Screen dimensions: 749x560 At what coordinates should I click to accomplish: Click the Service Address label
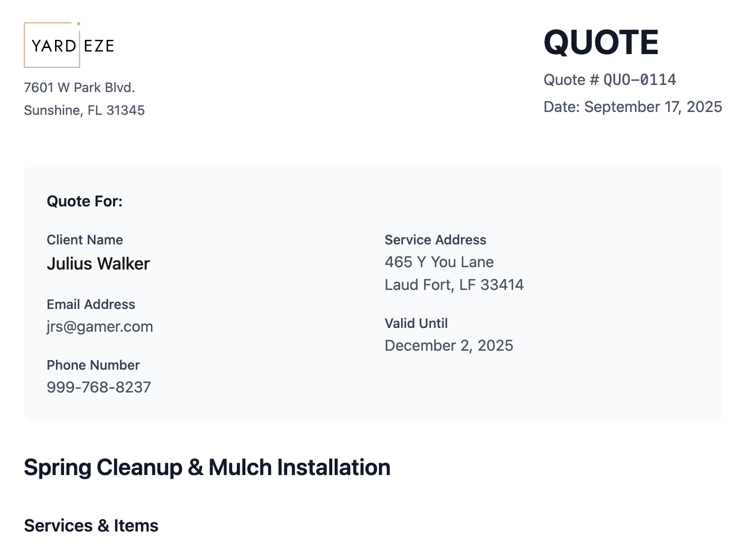435,240
